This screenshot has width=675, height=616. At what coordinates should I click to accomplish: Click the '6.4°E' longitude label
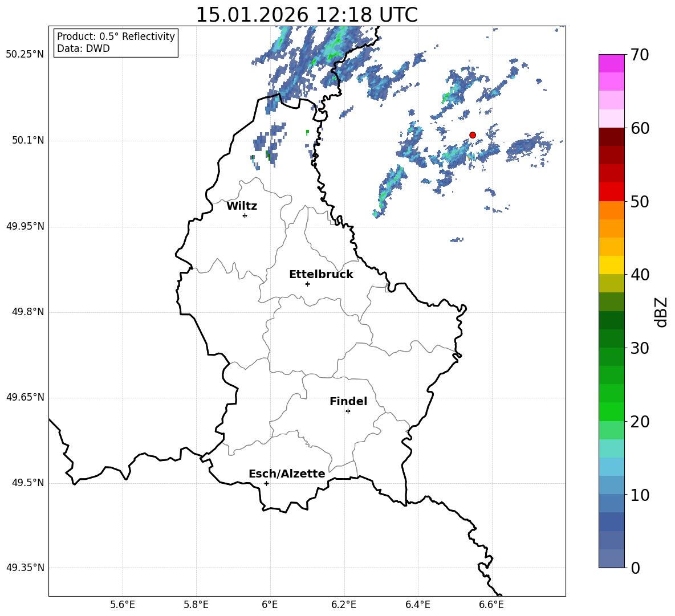tap(417, 605)
